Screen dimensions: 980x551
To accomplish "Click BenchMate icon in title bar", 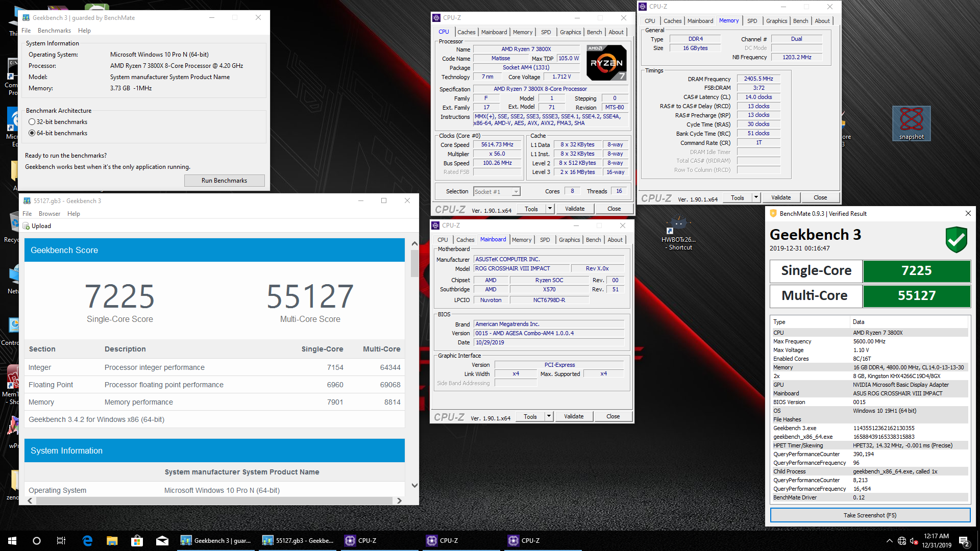I will coord(773,214).
